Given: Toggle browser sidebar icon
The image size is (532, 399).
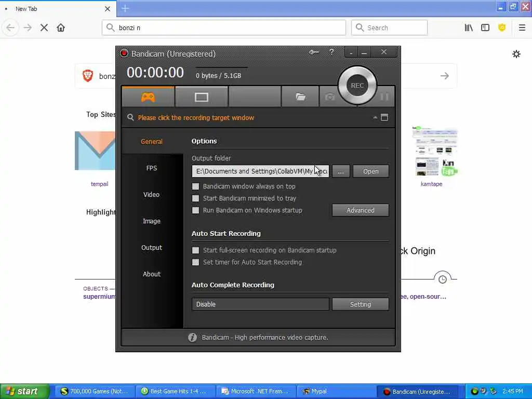Looking at the screenshot, I should (485, 28).
